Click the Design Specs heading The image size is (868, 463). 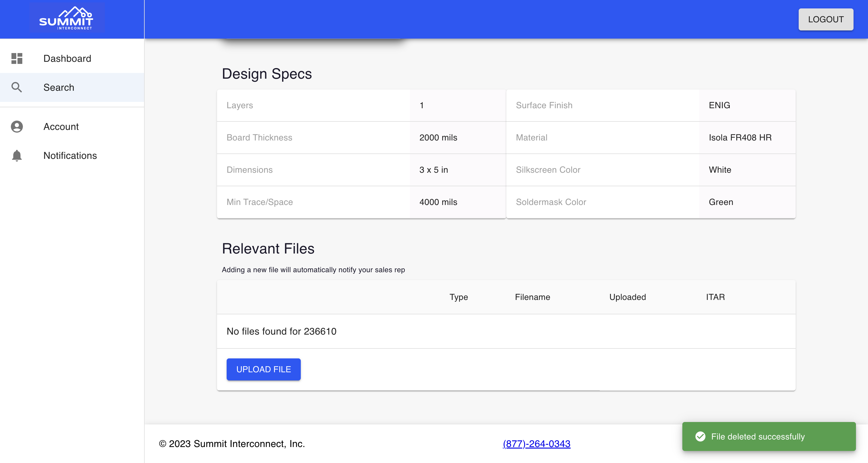[266, 74]
